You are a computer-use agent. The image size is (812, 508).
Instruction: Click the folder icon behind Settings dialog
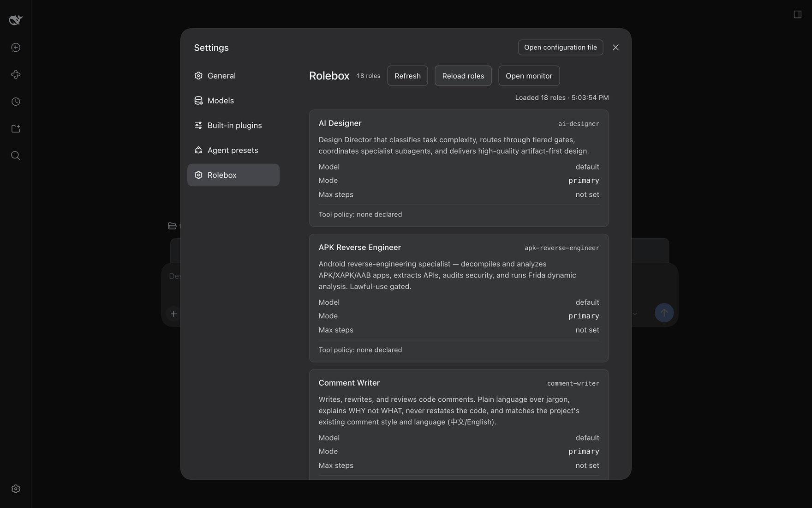coord(172,226)
